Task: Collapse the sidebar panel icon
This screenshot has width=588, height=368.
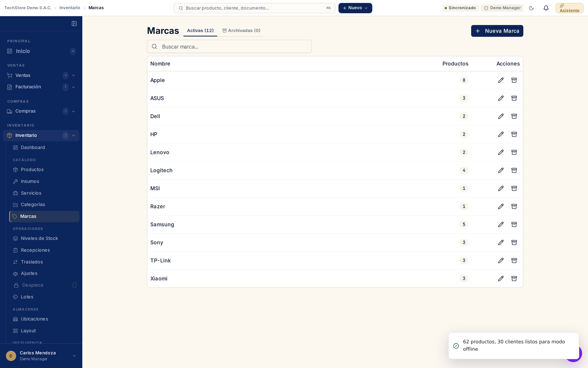Action: tap(74, 24)
